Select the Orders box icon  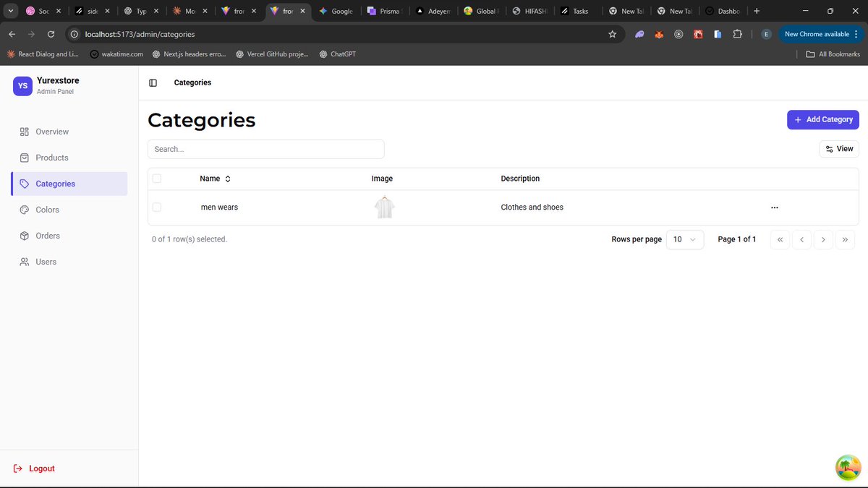pyautogui.click(x=23, y=236)
